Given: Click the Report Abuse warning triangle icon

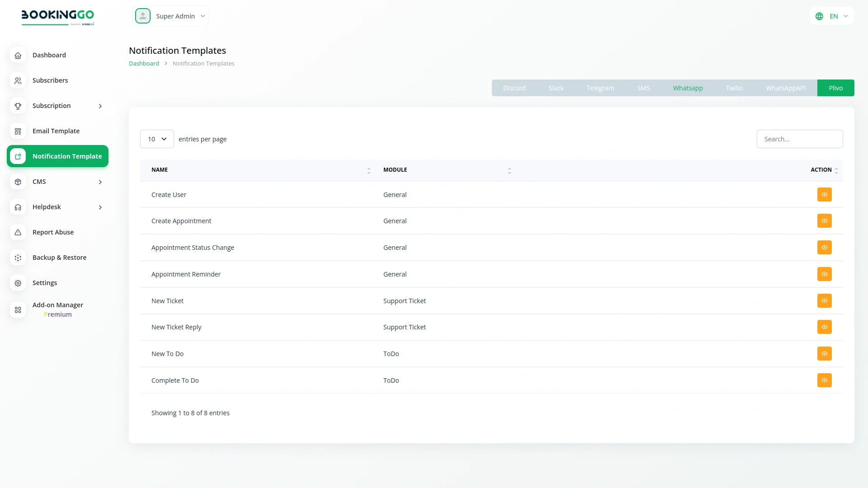Looking at the screenshot, I should [18, 232].
